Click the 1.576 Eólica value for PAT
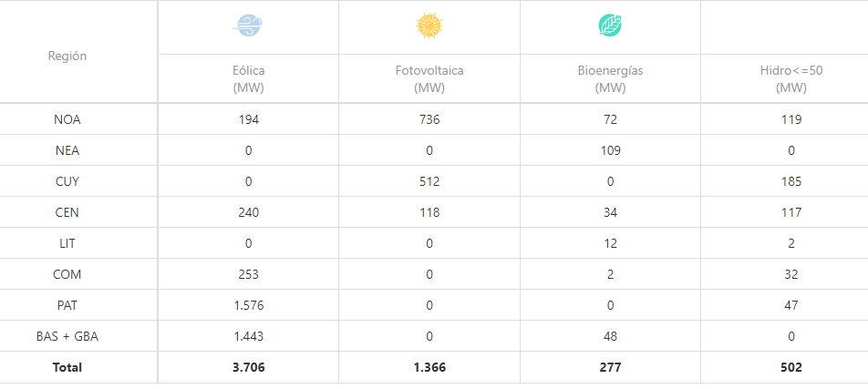The width and height of the screenshot is (868, 389). pyautogui.click(x=247, y=305)
